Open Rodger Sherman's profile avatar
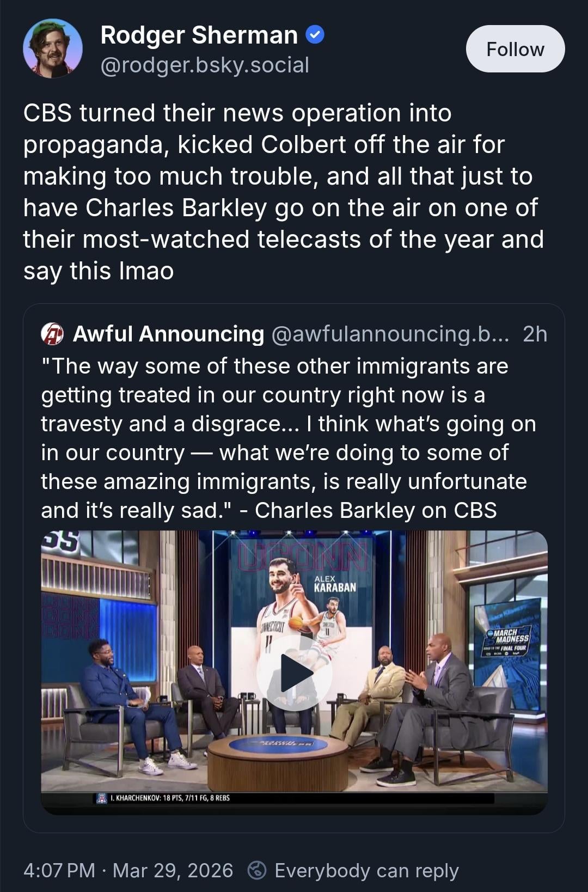588x892 pixels. (53, 48)
